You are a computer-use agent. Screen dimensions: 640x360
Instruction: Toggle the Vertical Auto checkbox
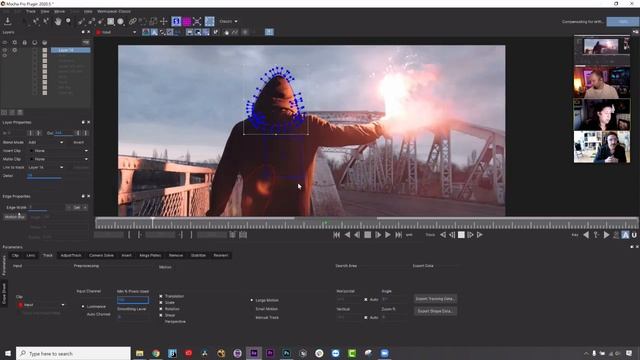pyautogui.click(x=366, y=317)
